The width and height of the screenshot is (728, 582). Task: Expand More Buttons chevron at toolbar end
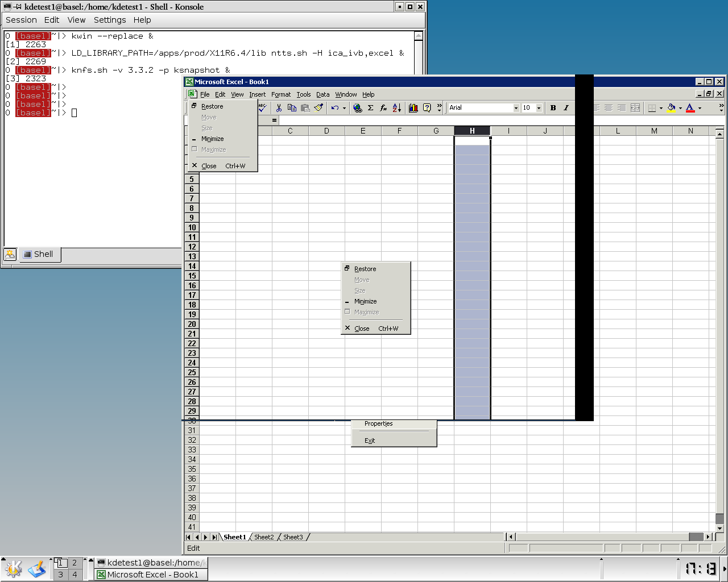pos(721,107)
